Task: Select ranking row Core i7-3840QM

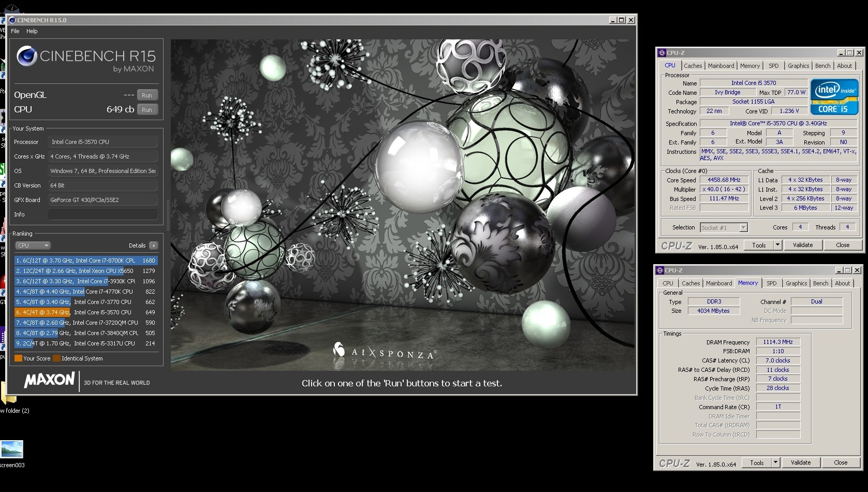Action: (86, 333)
